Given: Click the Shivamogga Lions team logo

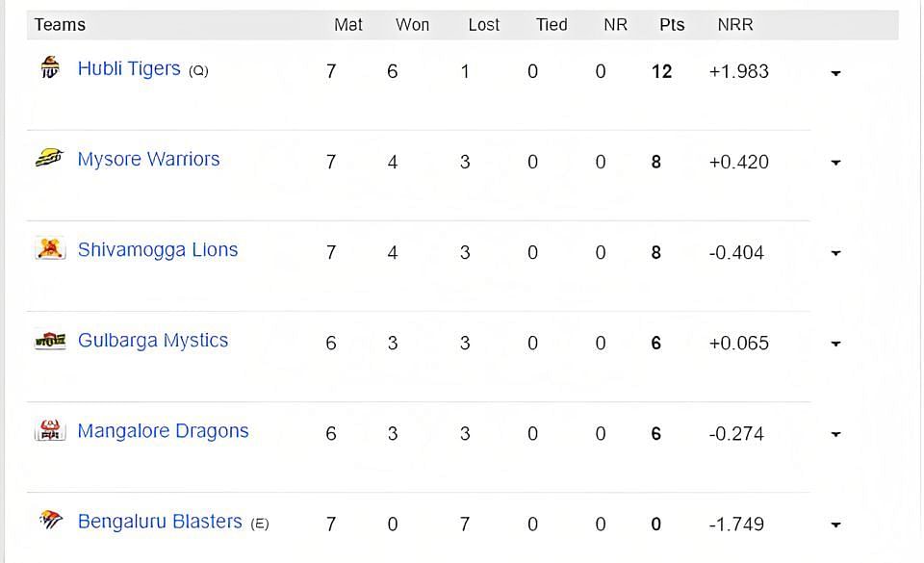Looking at the screenshot, I should click(50, 248).
